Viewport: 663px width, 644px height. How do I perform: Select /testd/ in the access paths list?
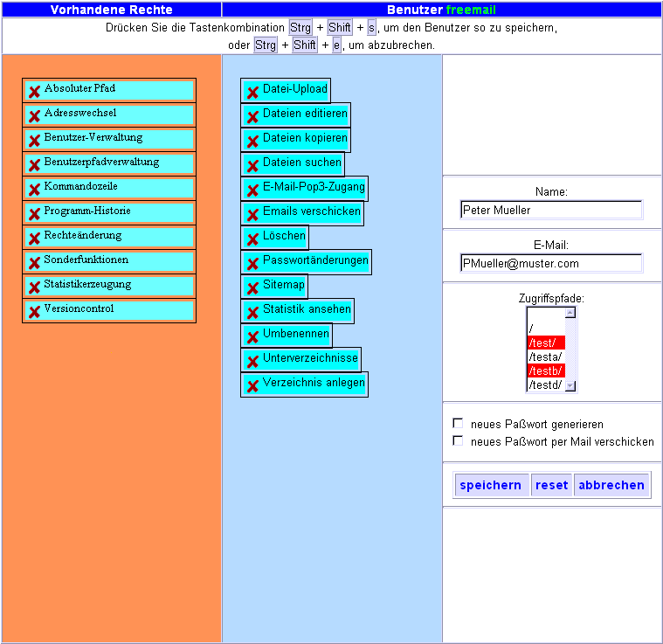coord(545,384)
